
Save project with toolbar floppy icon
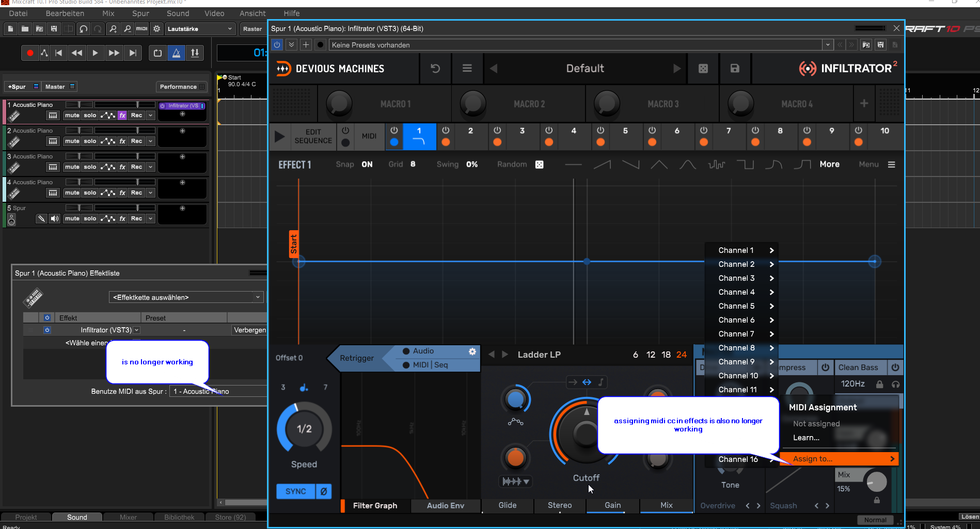pos(54,29)
